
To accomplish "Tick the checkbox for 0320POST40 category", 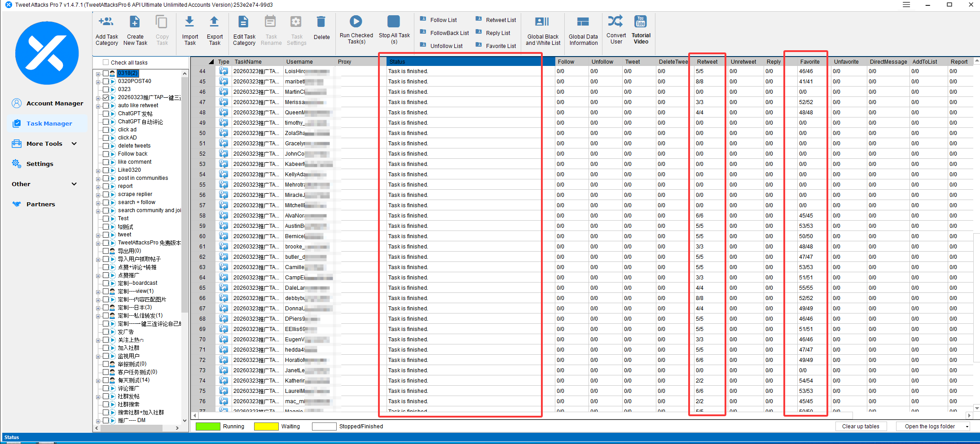I will (105, 81).
